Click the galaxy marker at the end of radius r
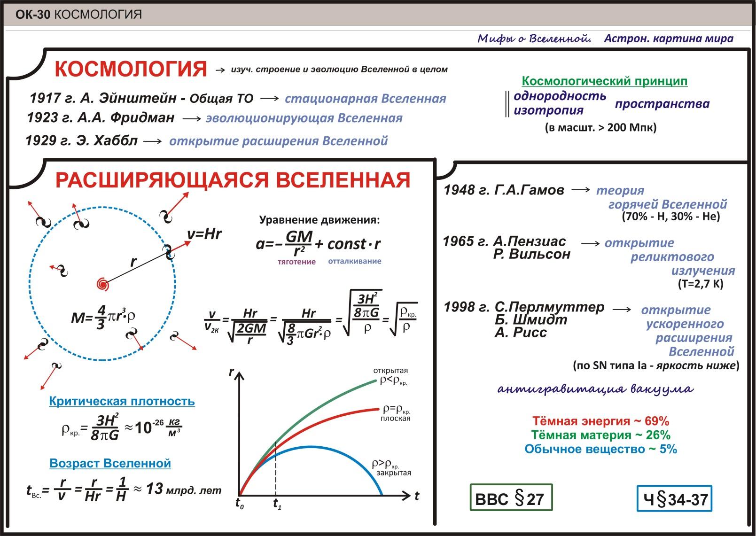This screenshot has width=756, height=536. (x=168, y=251)
